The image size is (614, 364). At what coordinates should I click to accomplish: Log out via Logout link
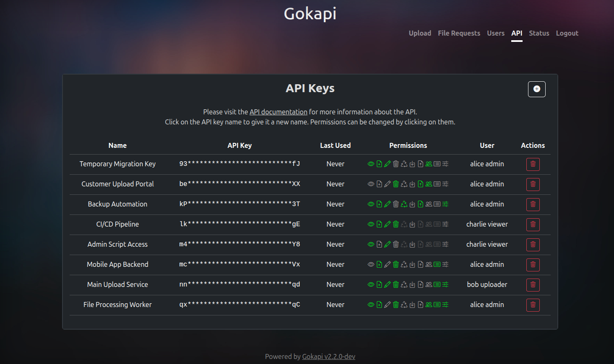(x=567, y=33)
